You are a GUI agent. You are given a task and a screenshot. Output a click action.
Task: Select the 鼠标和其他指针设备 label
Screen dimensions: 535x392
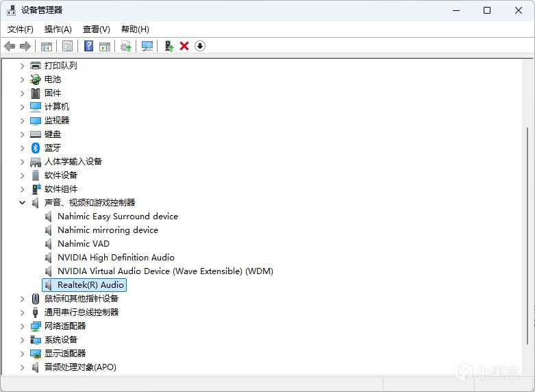click(82, 299)
